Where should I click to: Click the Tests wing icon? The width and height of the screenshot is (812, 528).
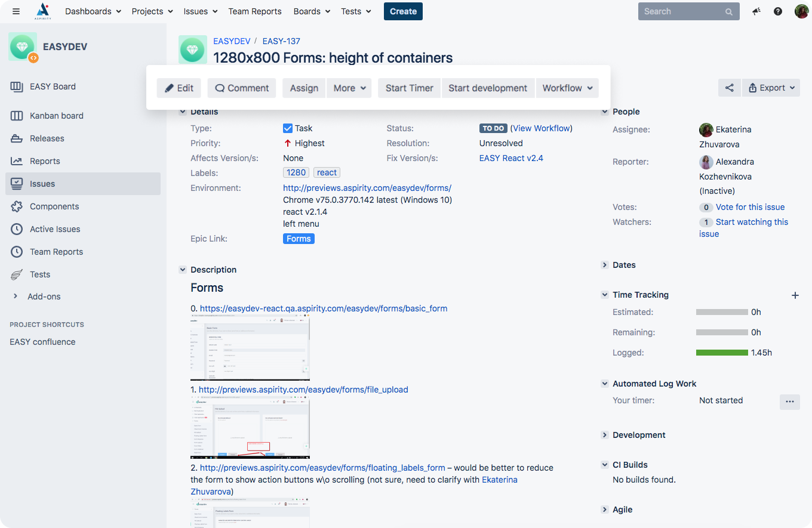pyautogui.click(x=17, y=274)
